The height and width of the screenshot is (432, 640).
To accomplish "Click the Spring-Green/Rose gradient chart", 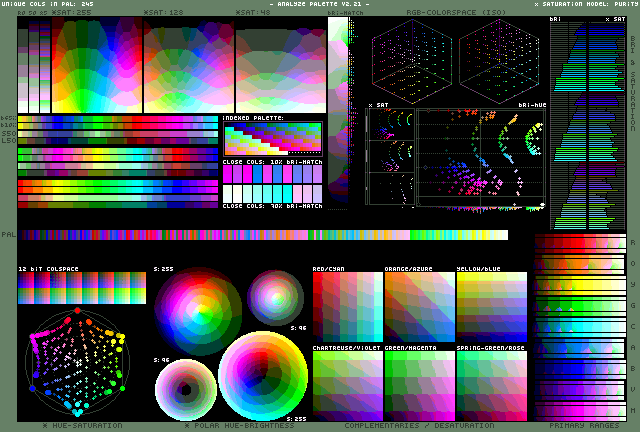I will click(x=491, y=384).
